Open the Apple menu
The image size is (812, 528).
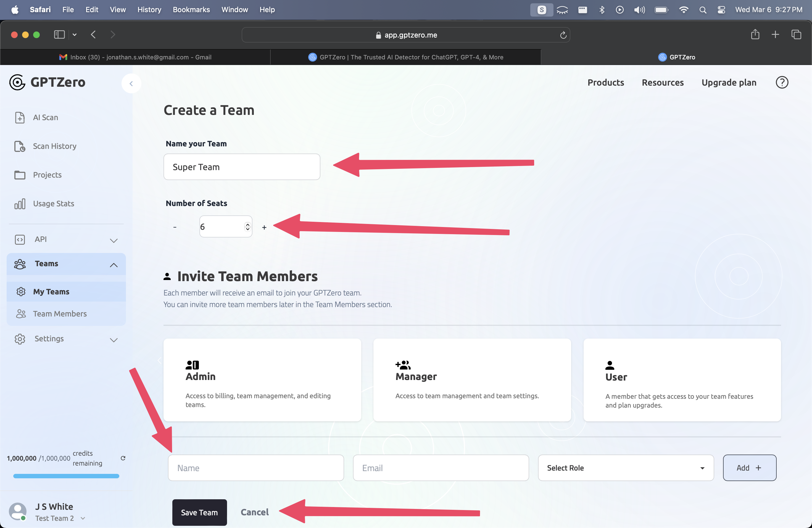click(x=15, y=10)
